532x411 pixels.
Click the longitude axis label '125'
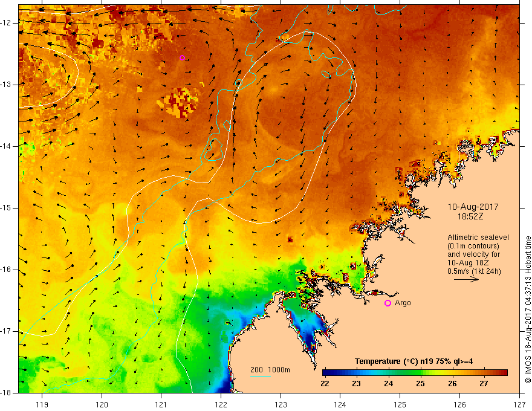pyautogui.click(x=400, y=405)
